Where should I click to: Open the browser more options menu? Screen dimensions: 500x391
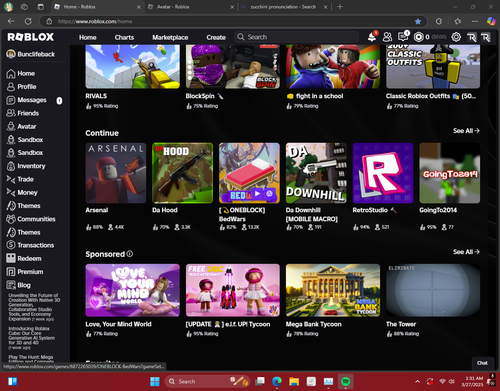[475, 21]
